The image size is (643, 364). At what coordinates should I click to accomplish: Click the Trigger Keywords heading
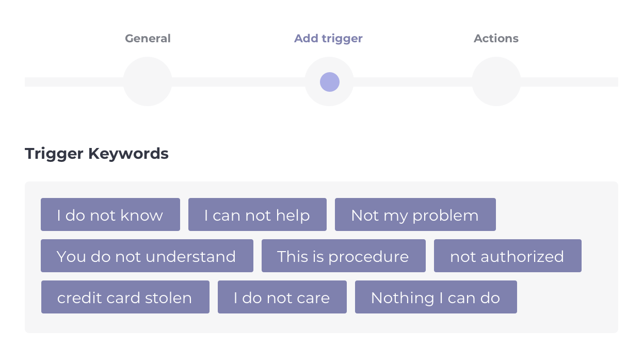97,154
